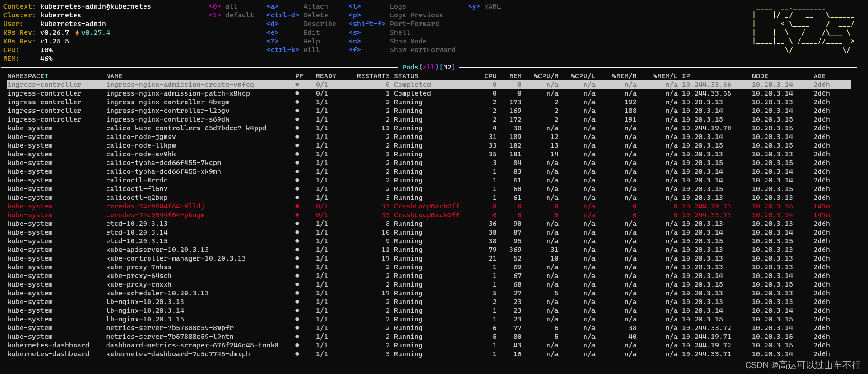Select calicoctl-fl6n7 pod
This screenshot has height=374, width=868.
(429, 189)
